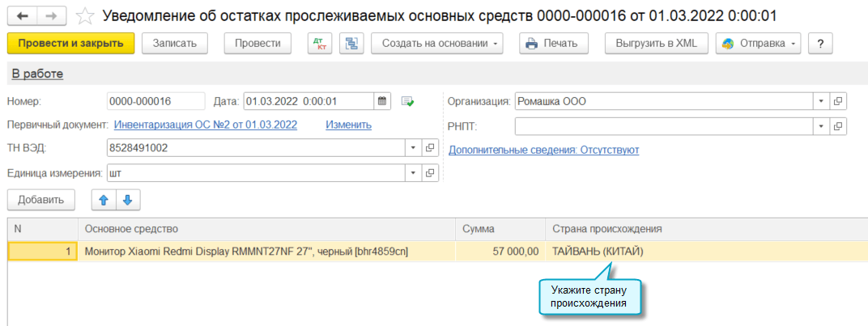
Task: Click the back navigation arrow
Action: 22,15
